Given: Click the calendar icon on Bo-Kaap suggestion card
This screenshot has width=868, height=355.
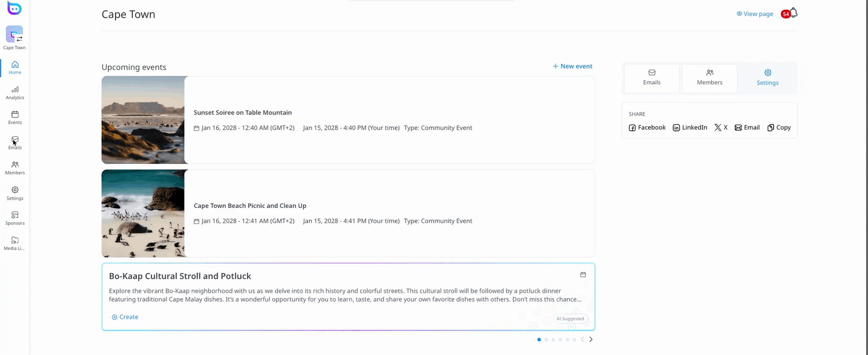Looking at the screenshot, I should [583, 274].
